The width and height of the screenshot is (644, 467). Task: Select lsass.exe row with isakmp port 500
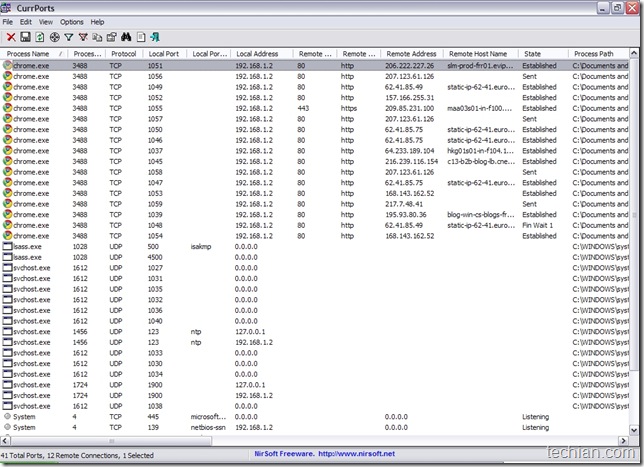(315, 246)
